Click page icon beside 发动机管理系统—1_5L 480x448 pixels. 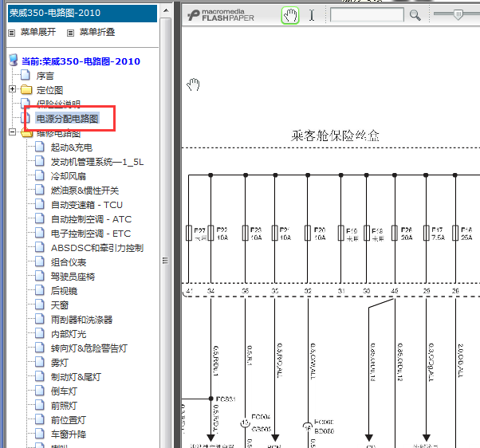[40, 161]
